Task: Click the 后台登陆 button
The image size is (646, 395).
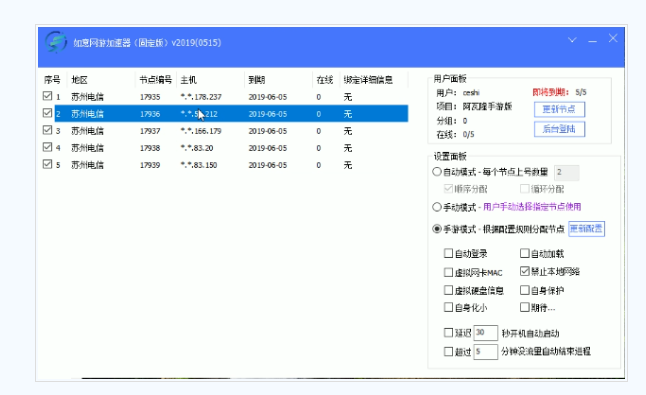Action: (x=559, y=129)
